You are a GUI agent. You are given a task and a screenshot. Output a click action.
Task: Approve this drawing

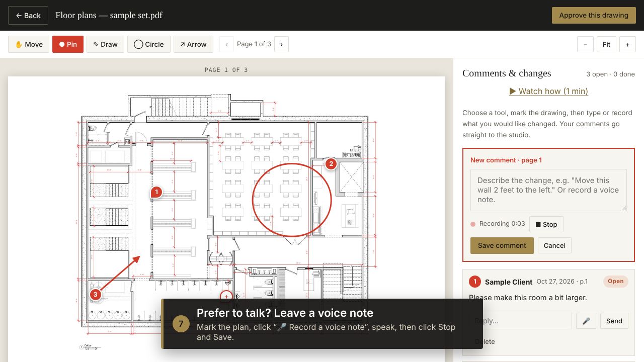[x=594, y=15]
